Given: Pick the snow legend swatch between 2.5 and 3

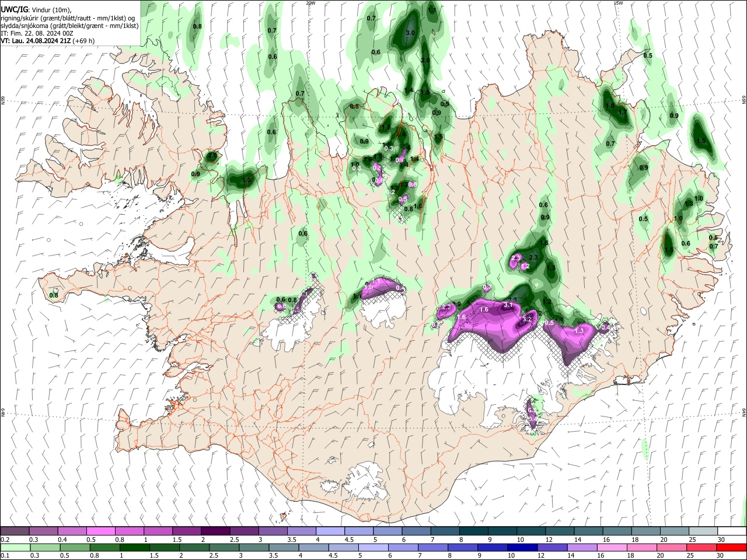Looking at the screenshot, I should pyautogui.click(x=244, y=531).
